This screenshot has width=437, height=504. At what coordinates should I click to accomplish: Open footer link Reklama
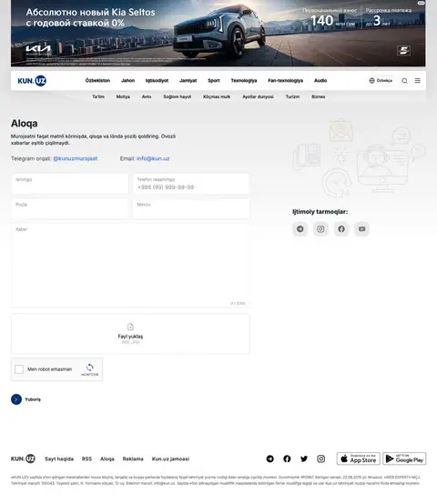(133, 459)
